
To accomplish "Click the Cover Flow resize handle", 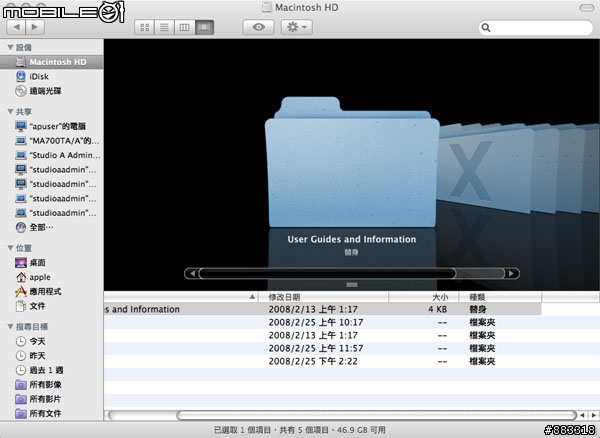I will tap(352, 285).
